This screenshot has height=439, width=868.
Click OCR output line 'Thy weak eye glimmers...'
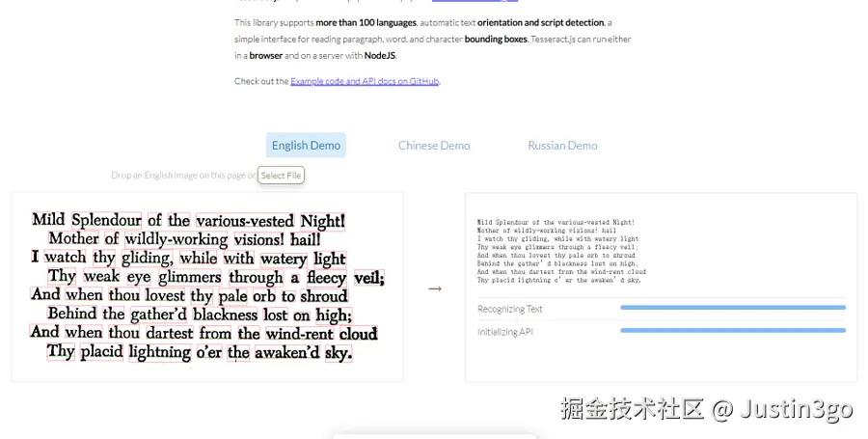(557, 247)
